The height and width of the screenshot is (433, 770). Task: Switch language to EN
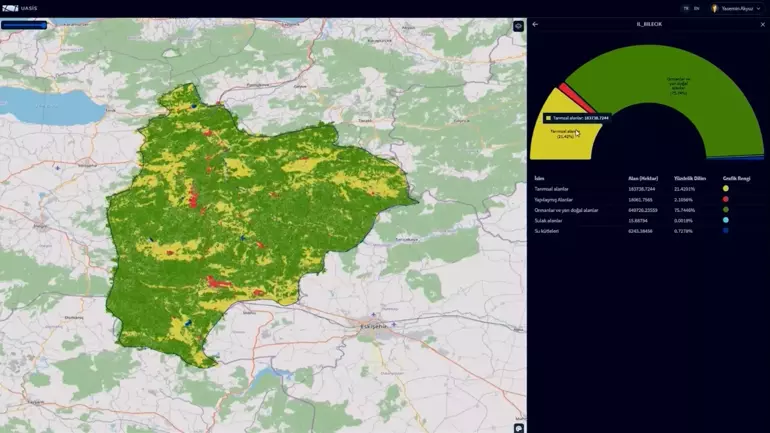pos(697,8)
